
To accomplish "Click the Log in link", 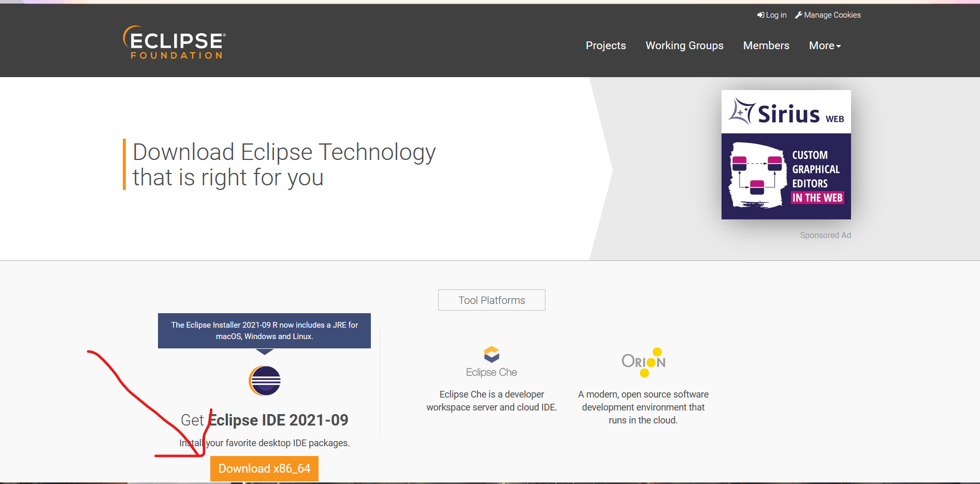I will 772,15.
